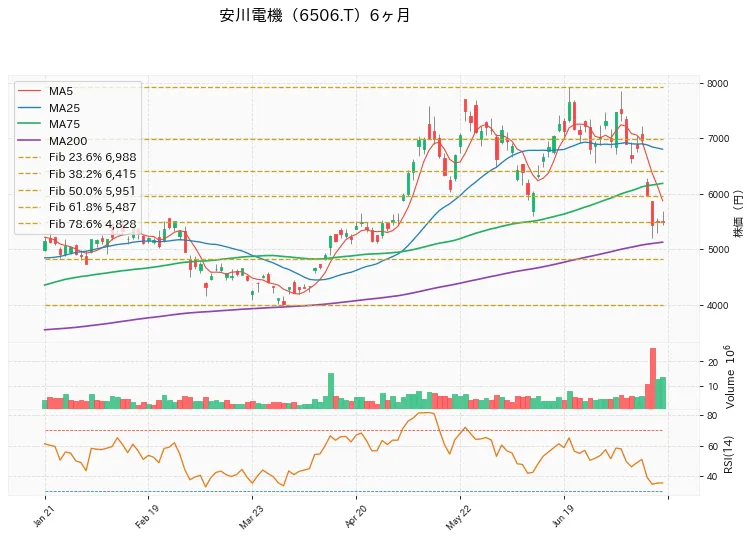Select the Fib 61.8% 5,487 legend entry
The height and width of the screenshot is (539, 752).
(x=77, y=207)
